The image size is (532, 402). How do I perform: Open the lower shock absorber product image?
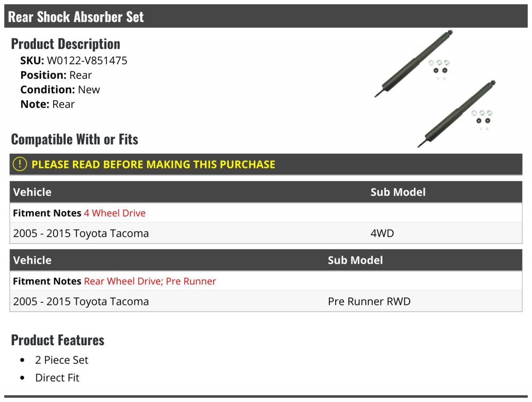pyautogui.click(x=457, y=114)
